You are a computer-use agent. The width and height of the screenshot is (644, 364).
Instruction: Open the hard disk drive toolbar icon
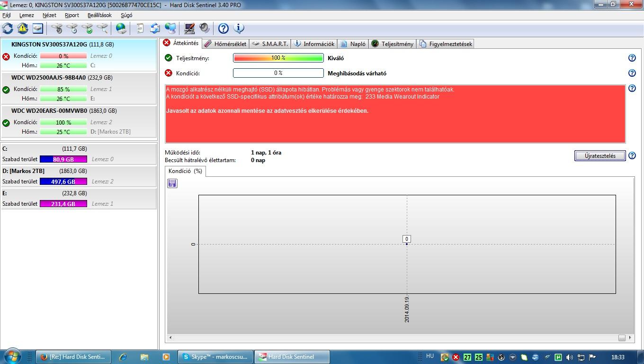(38, 28)
